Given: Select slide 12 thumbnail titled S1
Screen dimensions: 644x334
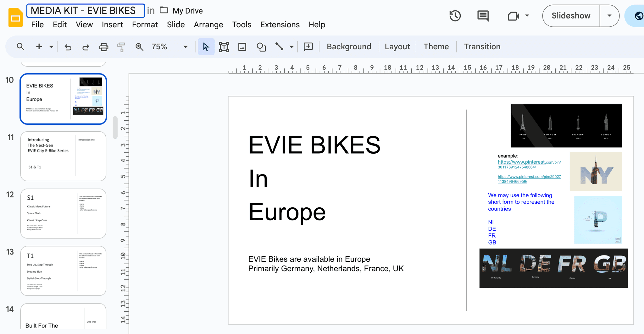Looking at the screenshot, I should (63, 213).
